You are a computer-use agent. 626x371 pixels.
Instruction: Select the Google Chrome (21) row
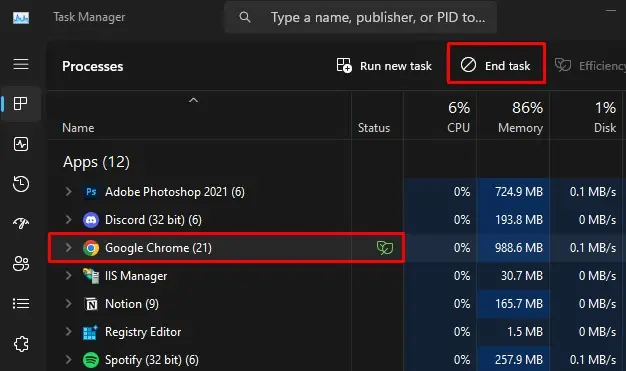coord(336,248)
